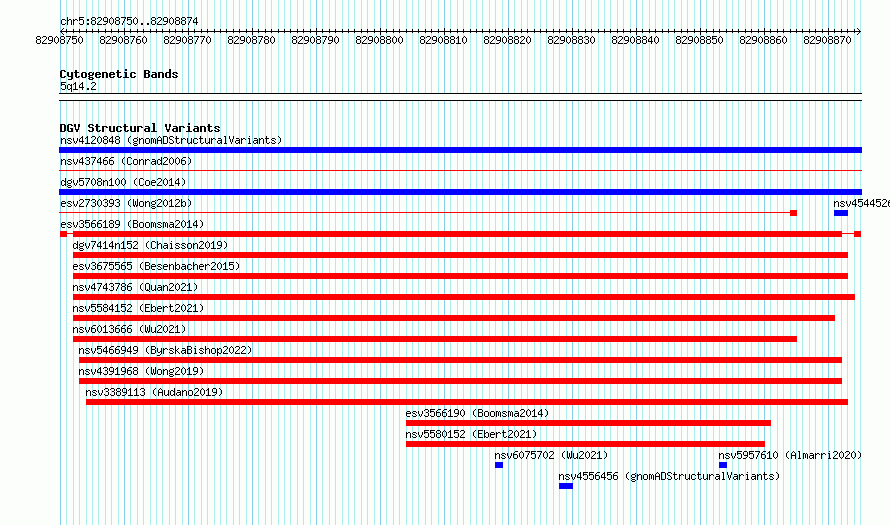
Task: Click the blue bar of variant nsv4120848
Action: (460, 150)
